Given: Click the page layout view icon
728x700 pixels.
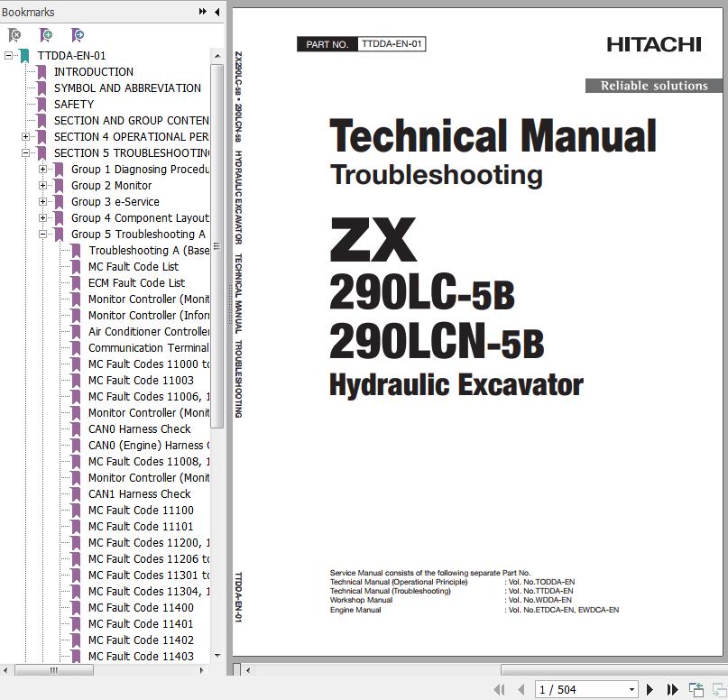Looking at the screenshot, I should pyautogui.click(x=696, y=689).
